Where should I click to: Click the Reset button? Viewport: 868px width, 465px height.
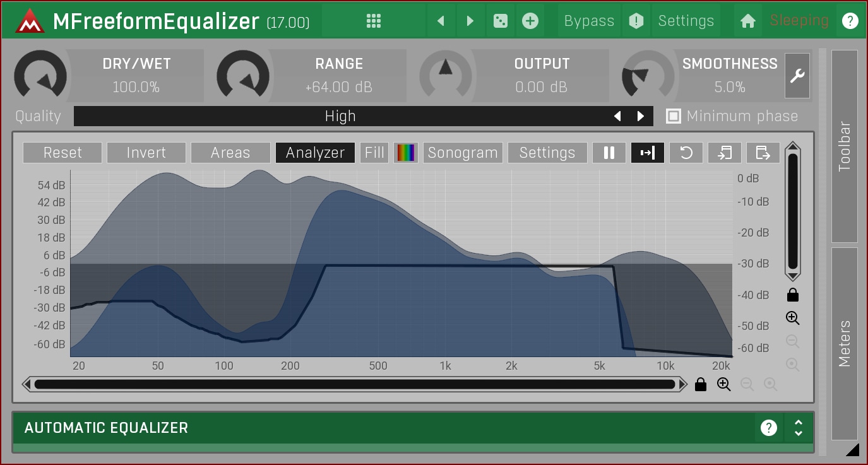(x=62, y=153)
